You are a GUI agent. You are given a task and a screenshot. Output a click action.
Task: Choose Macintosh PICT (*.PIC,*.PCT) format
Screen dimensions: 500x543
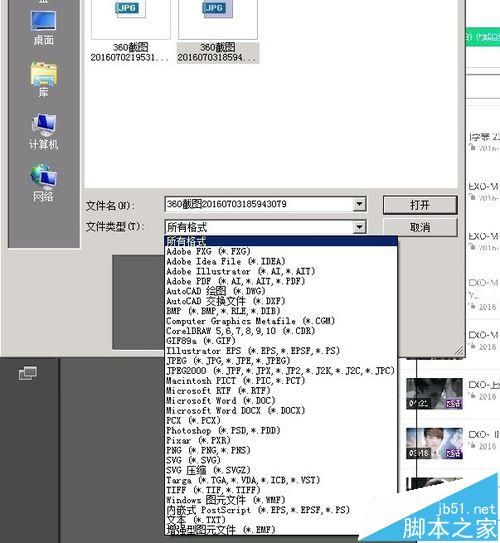point(281,381)
